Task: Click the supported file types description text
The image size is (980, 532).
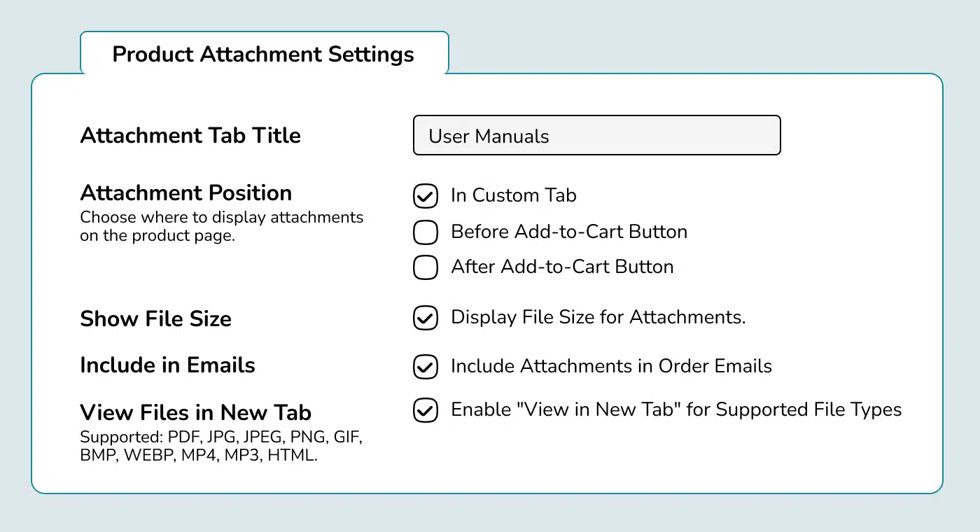Action: (220, 447)
